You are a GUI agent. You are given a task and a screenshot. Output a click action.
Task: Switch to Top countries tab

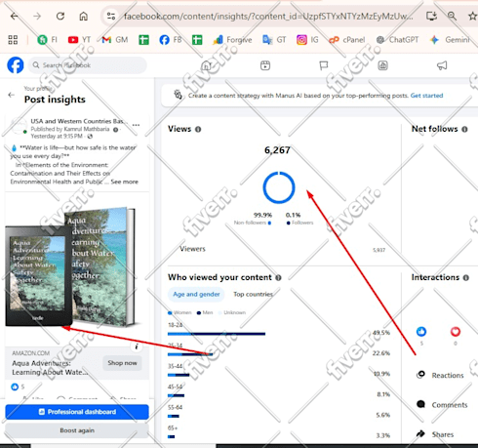tap(253, 294)
